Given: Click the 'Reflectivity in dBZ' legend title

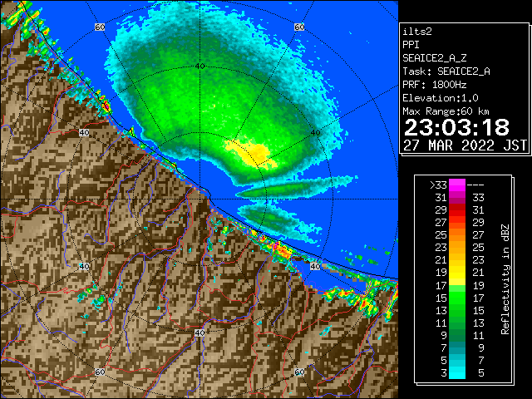Looking at the screenshot, I should point(505,279).
